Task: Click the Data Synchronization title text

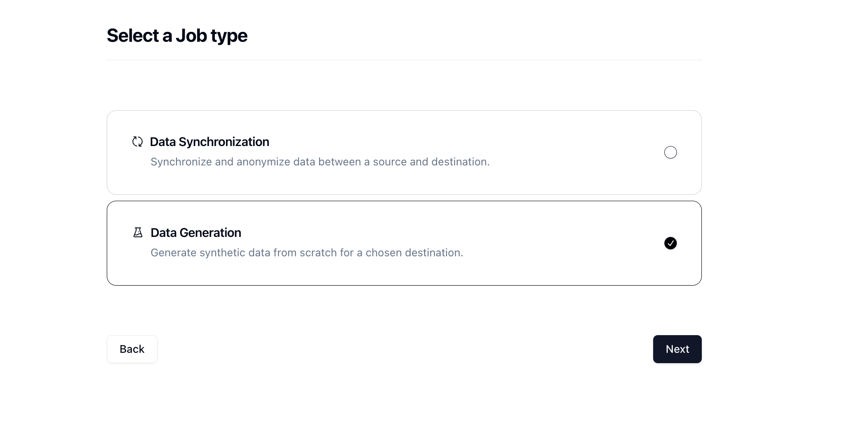Action: click(209, 142)
